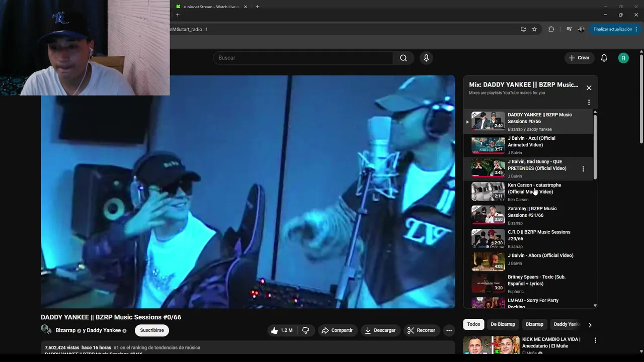Viewport: 644px width, 362px height.
Task: Play DADDY YANKEE BZRP Sessions #0/66 playlist item
Action: coord(528,122)
